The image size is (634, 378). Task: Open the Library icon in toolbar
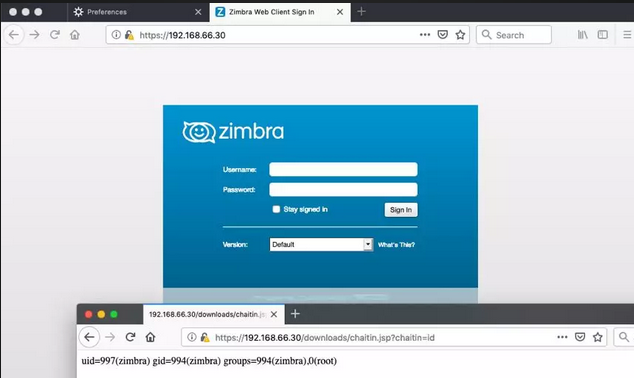(583, 35)
